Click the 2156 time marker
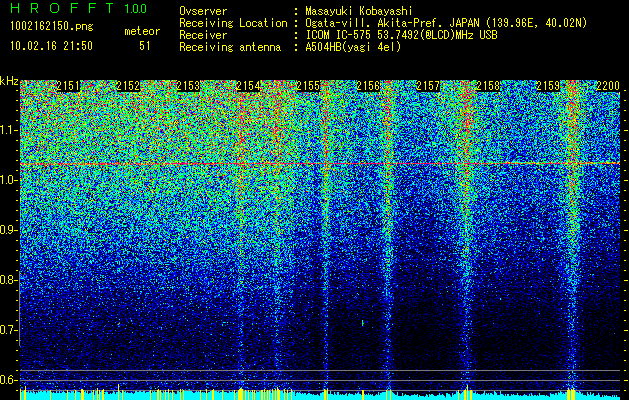The width and height of the screenshot is (629, 400). point(368,85)
